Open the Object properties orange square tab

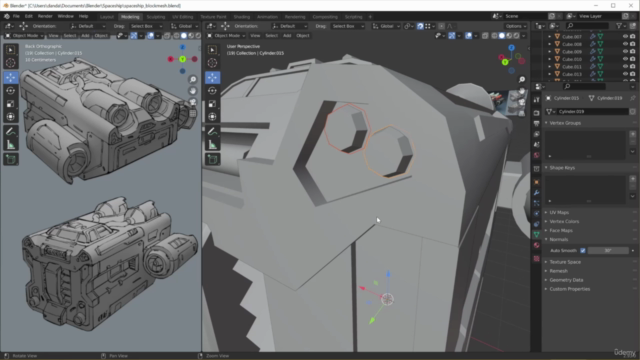point(536,182)
